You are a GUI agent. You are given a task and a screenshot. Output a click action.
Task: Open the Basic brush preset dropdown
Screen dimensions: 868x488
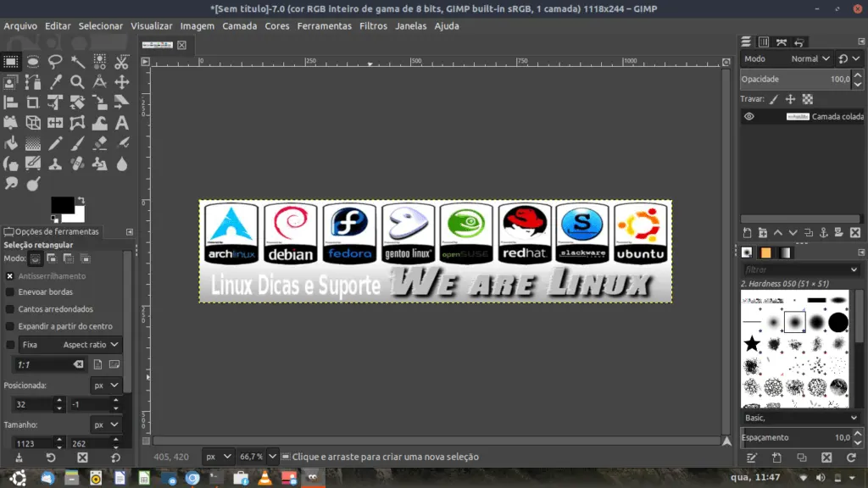pos(800,418)
